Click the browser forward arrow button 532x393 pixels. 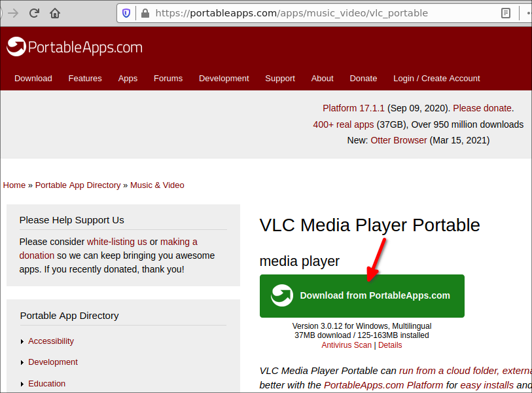point(13,13)
